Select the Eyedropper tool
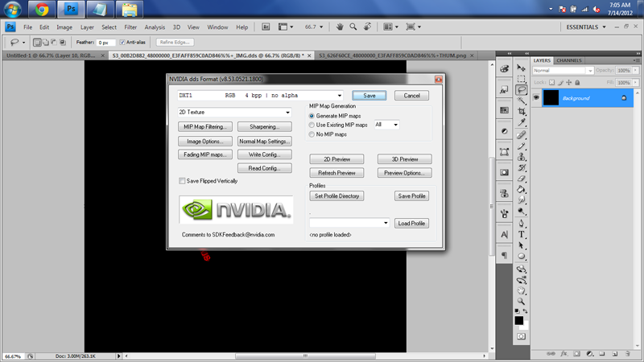Image resolution: width=644 pixels, height=362 pixels. pyautogui.click(x=521, y=122)
